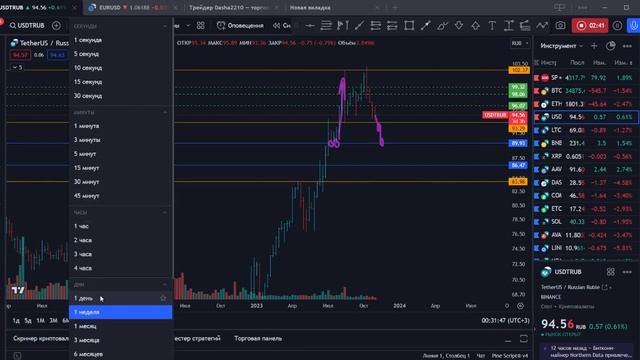This screenshot has width=640, height=360.
Task: Click the 89.93 blue price label
Action: point(518,143)
